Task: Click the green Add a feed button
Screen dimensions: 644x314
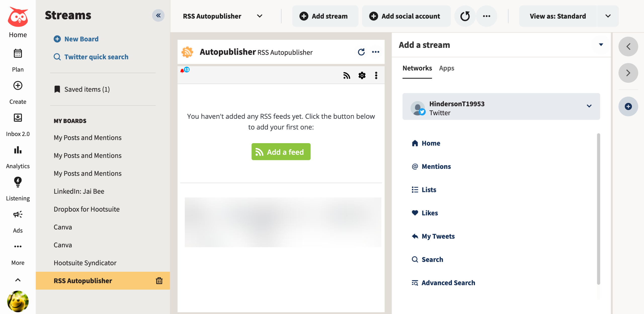Action: pos(281,152)
